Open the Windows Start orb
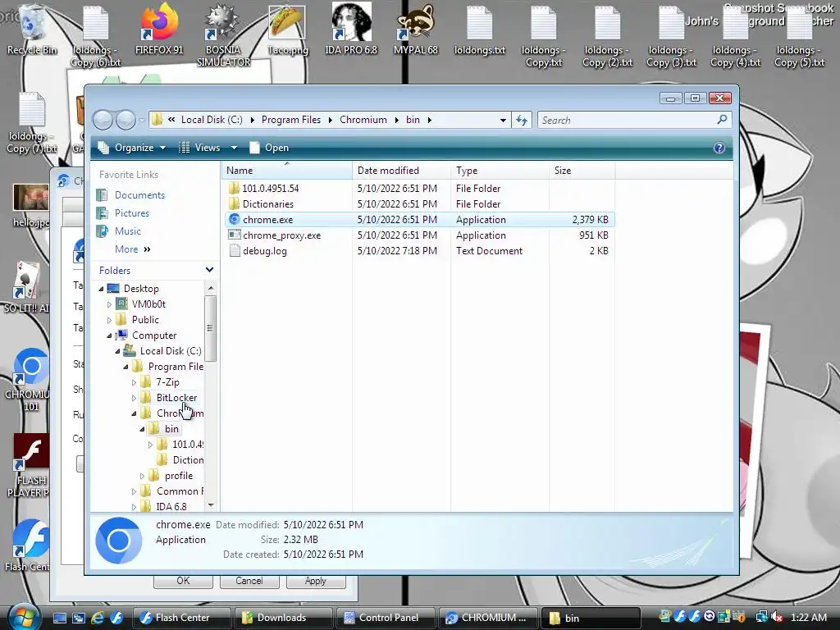This screenshot has width=840, height=630. click(22, 616)
